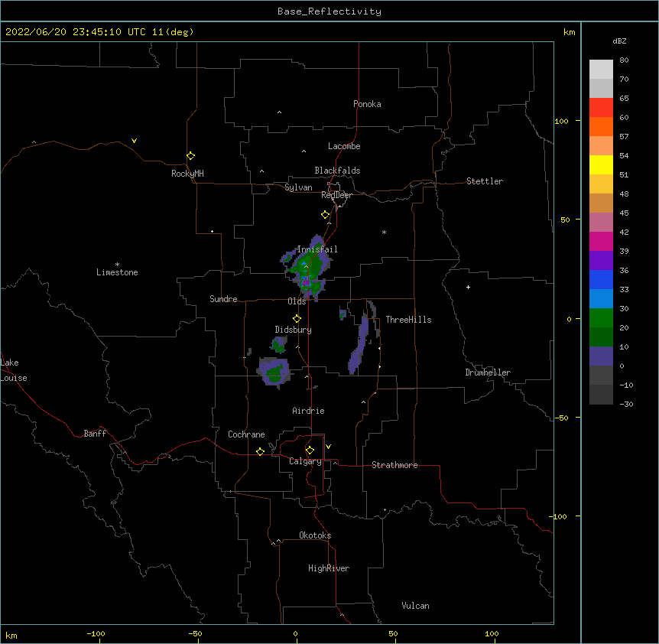Screen dimensions: 659x644
Task: Click the white plus marker northeast of Drumheller
Action: coord(468,287)
